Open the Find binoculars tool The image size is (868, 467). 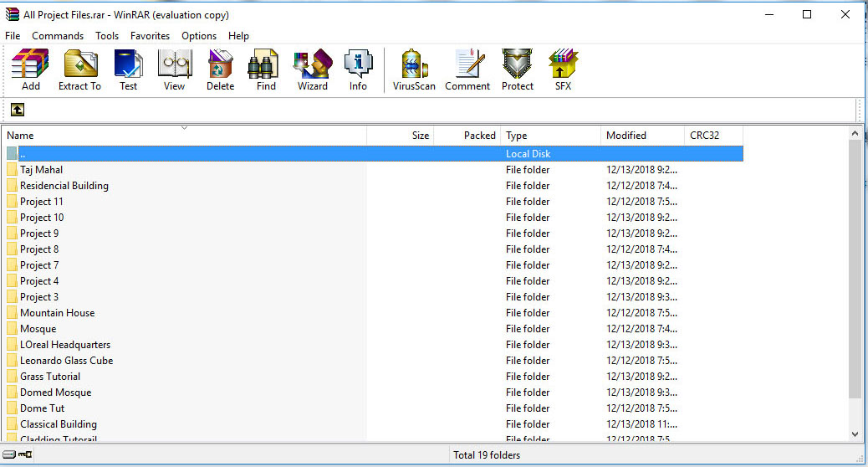click(266, 69)
